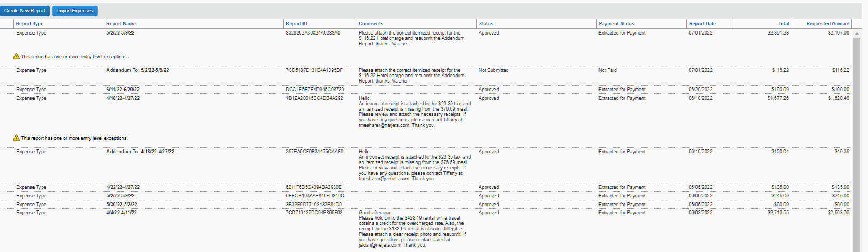Screen dimensions: 868x252
Task: Click the Import Expenses button
Action: coord(75,11)
